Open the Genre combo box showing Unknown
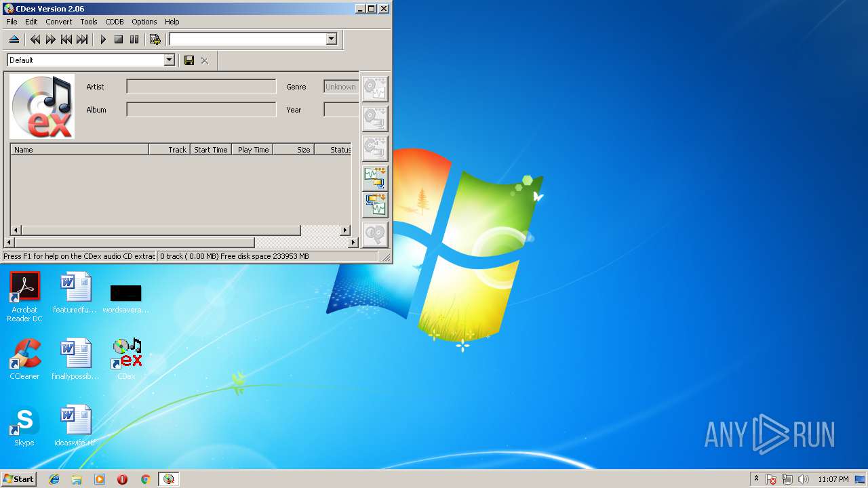 click(x=341, y=87)
